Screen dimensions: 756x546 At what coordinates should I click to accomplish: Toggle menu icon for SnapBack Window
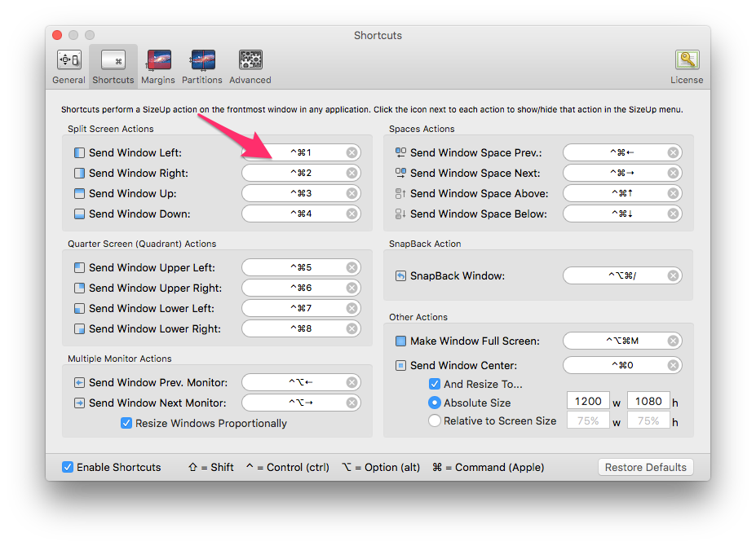click(x=400, y=275)
